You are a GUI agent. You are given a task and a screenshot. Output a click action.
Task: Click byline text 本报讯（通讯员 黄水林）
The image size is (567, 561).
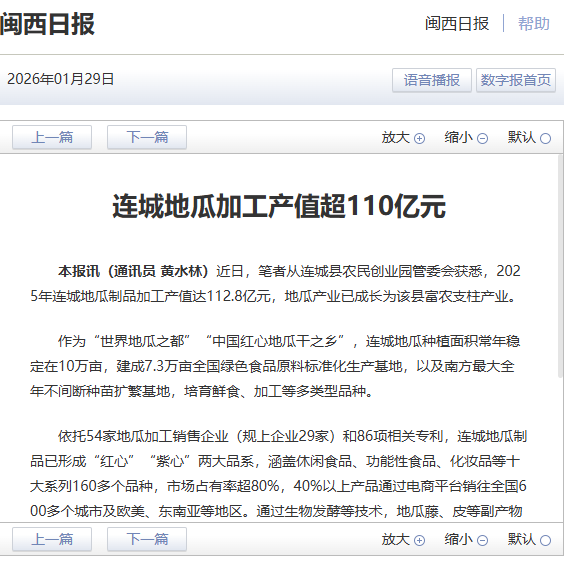[133, 271]
